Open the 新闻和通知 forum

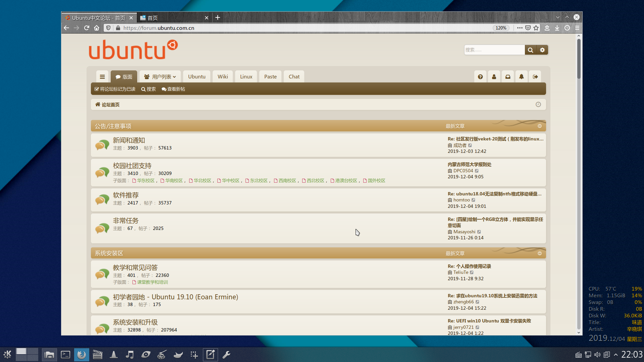(x=129, y=140)
